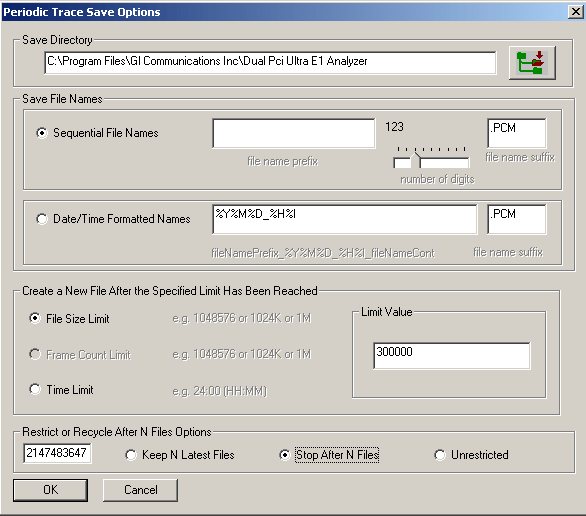Confirm settings with the OK button
Screen dimensions: 586x516
pos(50,490)
